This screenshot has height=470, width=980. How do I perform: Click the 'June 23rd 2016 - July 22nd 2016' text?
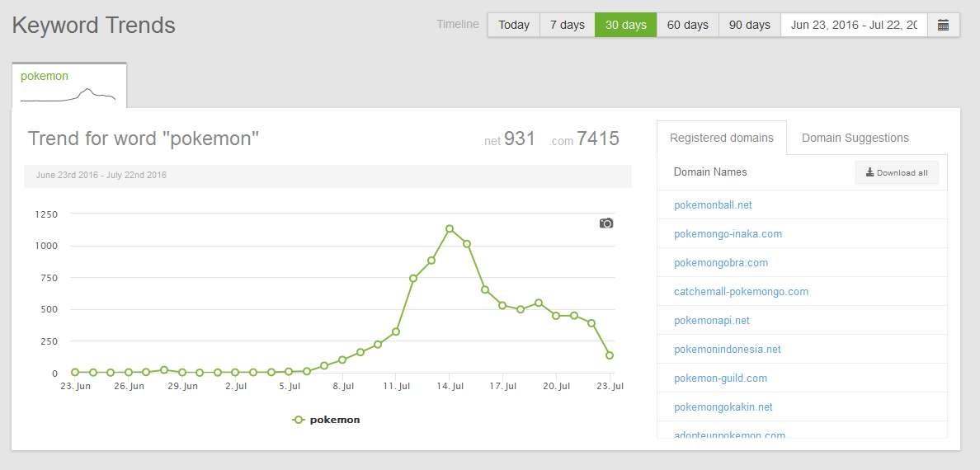[101, 176]
